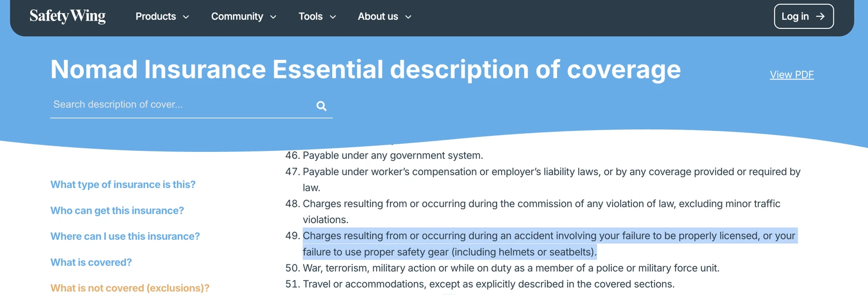Click item 50 War, terrorism, military action
The width and height of the screenshot is (868, 295).
[x=502, y=268]
